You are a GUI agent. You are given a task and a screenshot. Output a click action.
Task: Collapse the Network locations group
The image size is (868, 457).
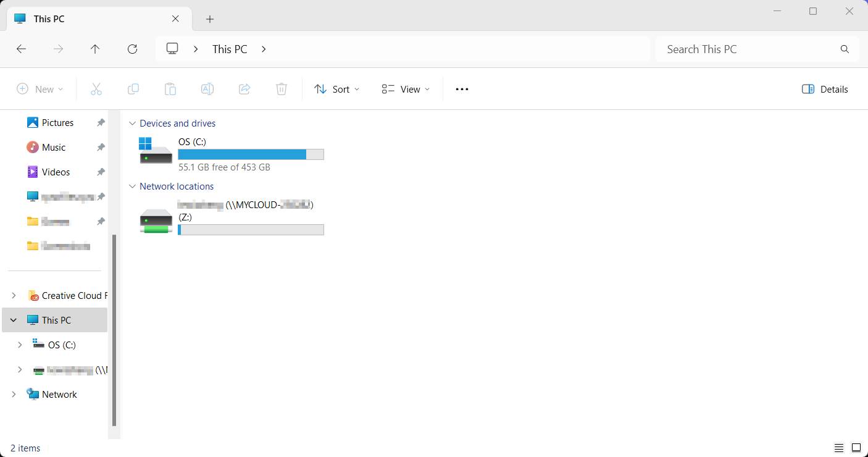[131, 187]
